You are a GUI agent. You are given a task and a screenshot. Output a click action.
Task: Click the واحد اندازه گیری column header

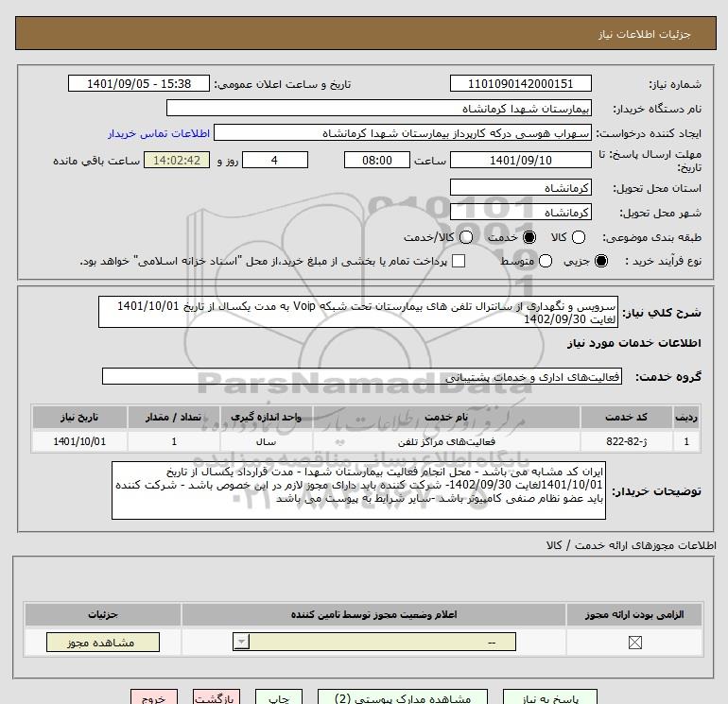pos(266,417)
